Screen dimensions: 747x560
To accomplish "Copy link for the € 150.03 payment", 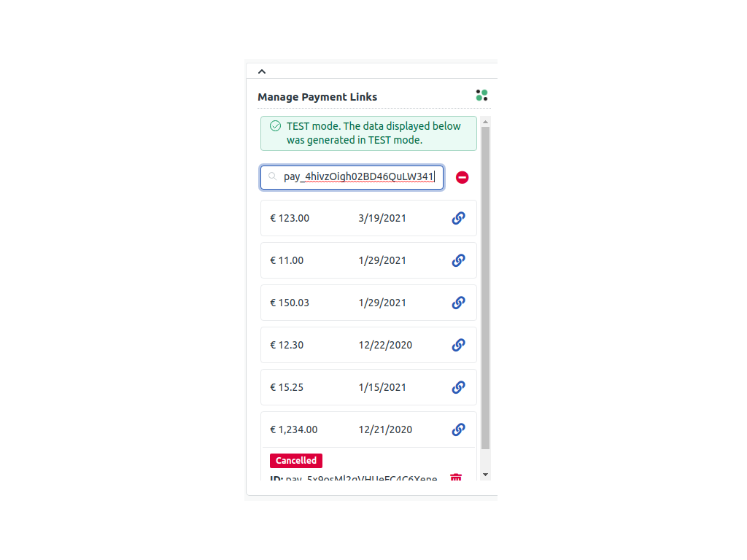I will [458, 303].
